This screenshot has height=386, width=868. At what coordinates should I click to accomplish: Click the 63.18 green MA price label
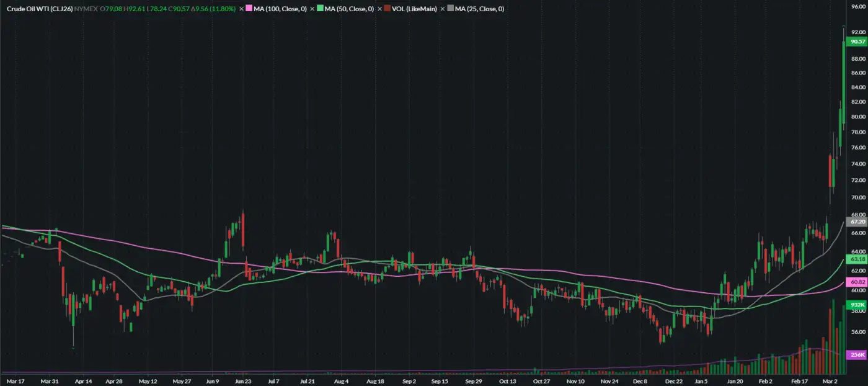coord(858,259)
